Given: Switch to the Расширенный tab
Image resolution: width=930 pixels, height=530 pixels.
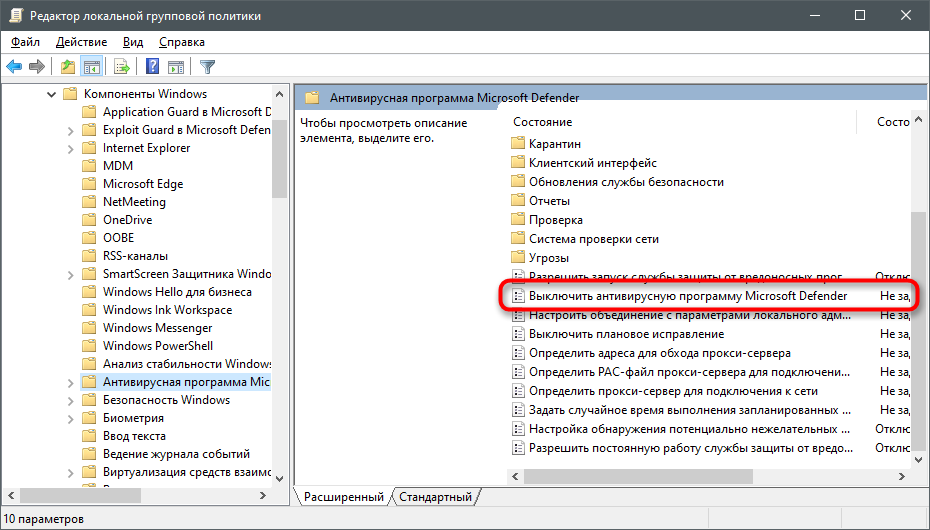Looking at the screenshot, I should click(344, 497).
